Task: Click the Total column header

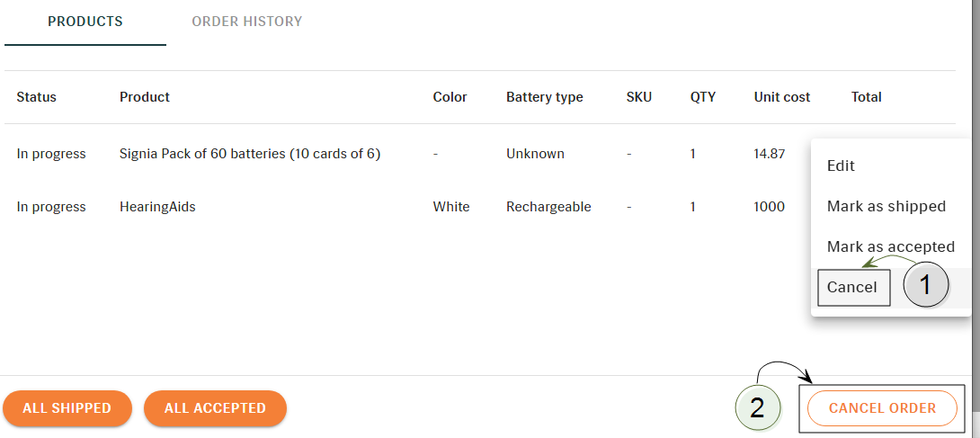Action: click(x=866, y=97)
